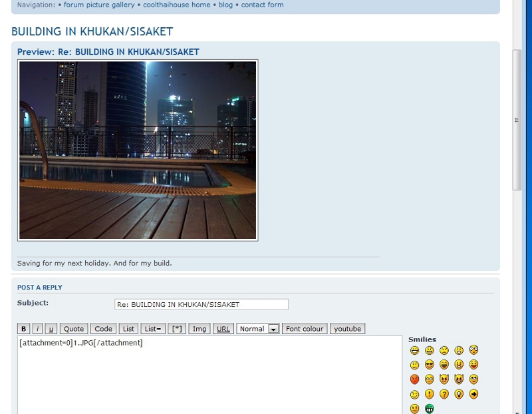Go to coolthaihouse home

click(x=176, y=5)
